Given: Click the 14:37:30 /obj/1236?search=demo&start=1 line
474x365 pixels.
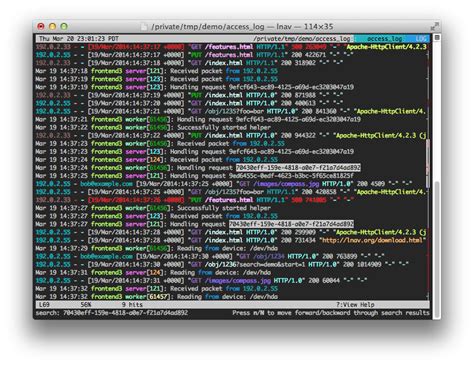Looking at the screenshot, I should point(222,264).
